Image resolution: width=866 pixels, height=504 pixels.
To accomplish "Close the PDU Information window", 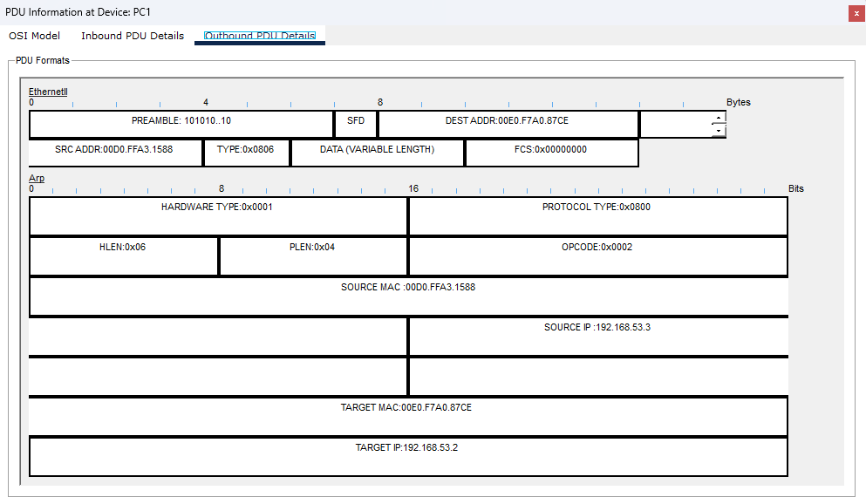I will pyautogui.click(x=856, y=13).
